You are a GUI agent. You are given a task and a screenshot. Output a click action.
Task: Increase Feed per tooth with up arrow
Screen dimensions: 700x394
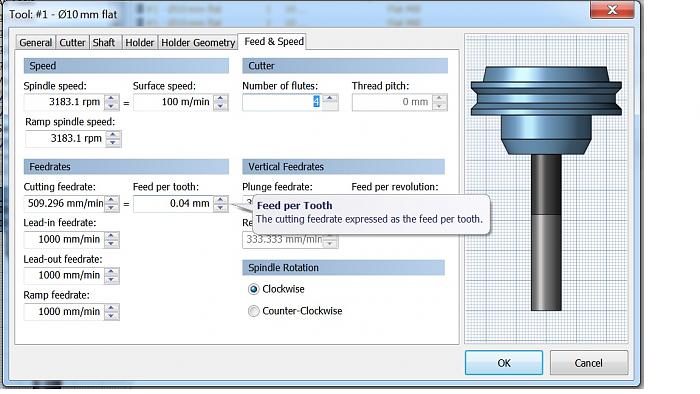(221, 200)
